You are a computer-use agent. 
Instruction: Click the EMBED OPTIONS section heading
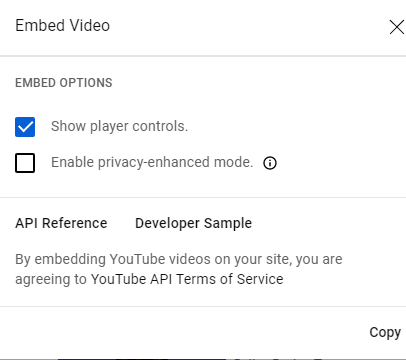pos(64,83)
